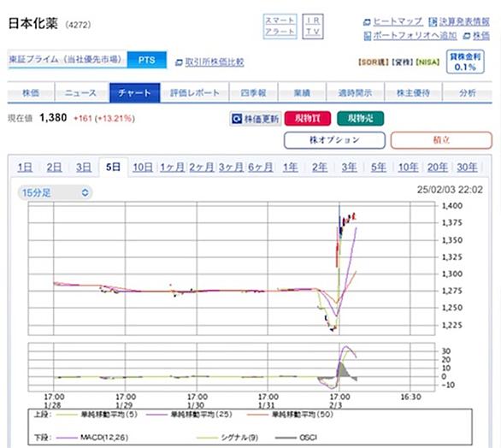The height and width of the screenshot is (448, 501).
Task: Click the heatmap icon beside ヒートマップ
Action: [x=367, y=22]
